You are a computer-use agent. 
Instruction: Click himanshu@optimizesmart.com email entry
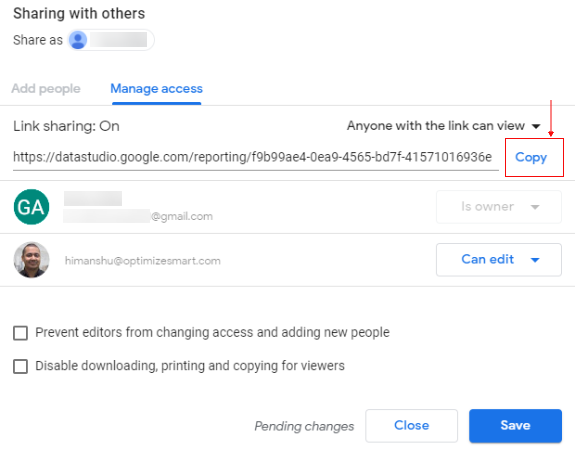coord(143,260)
